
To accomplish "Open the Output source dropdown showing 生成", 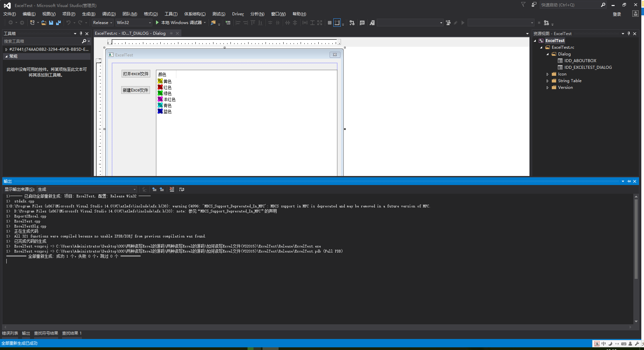I will point(87,189).
